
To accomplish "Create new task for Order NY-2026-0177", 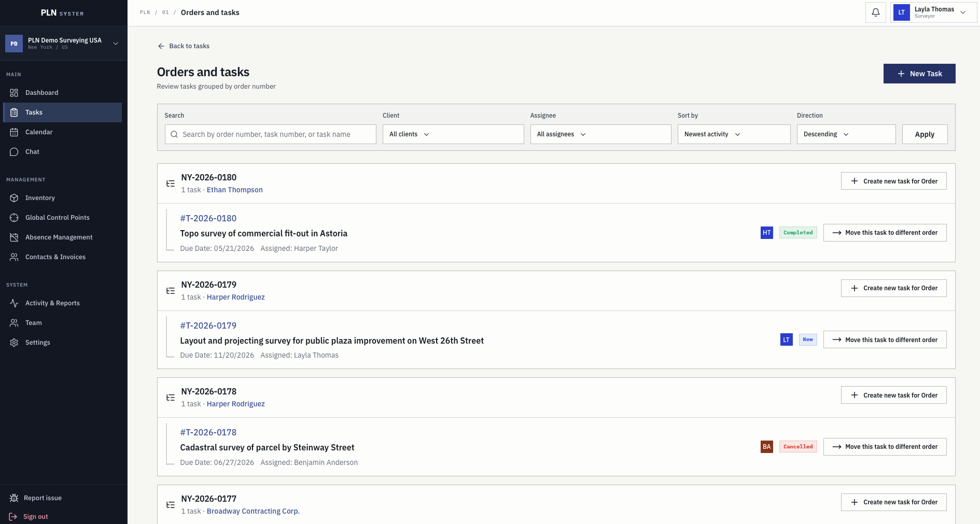I will point(893,502).
